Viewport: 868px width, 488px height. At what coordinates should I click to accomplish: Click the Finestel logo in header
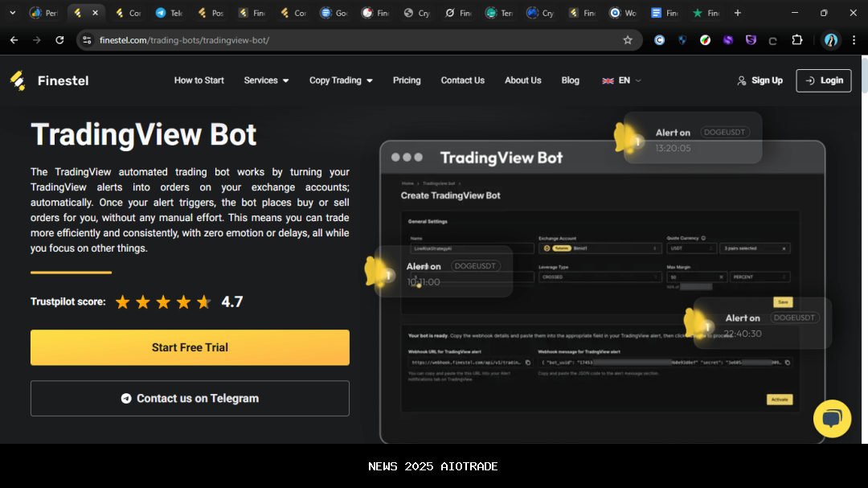(x=50, y=80)
